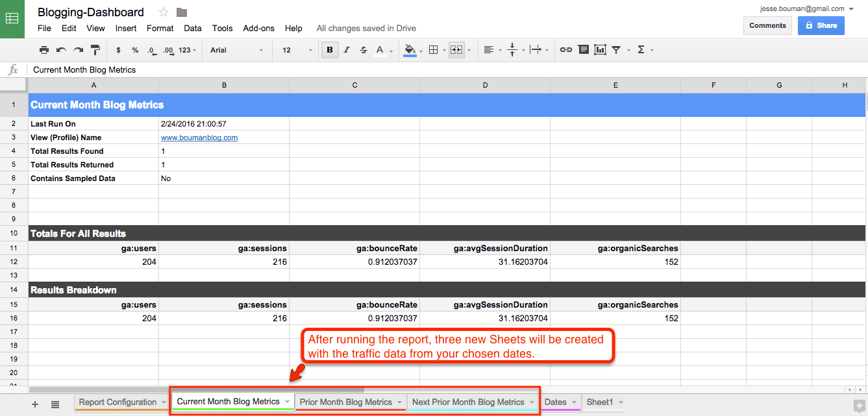
Task: Click the Share button
Action: click(821, 25)
